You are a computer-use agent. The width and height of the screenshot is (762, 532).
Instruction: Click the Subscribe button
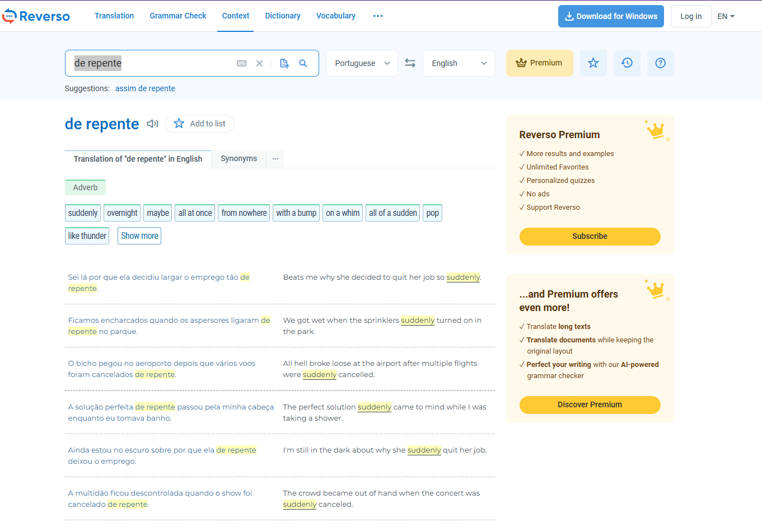590,236
